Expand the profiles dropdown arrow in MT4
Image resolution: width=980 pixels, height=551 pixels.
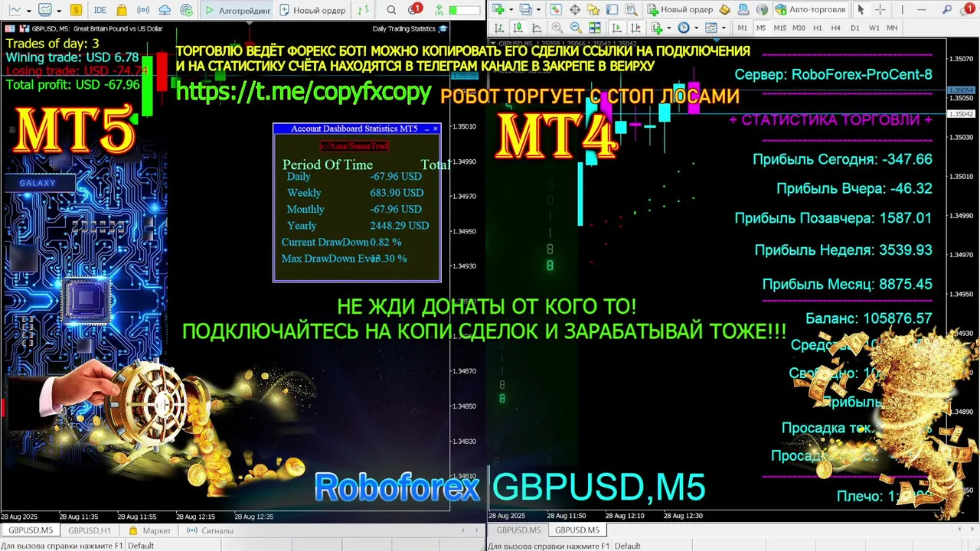[x=538, y=9]
